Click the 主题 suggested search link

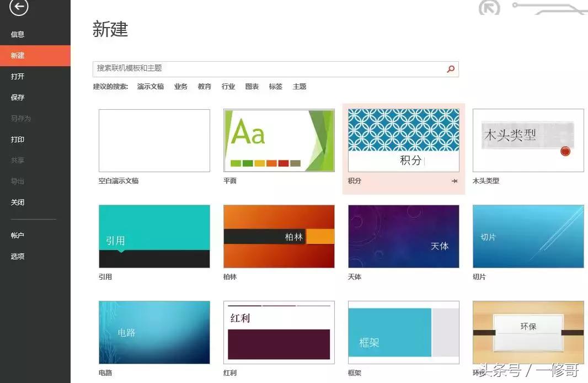pos(300,86)
